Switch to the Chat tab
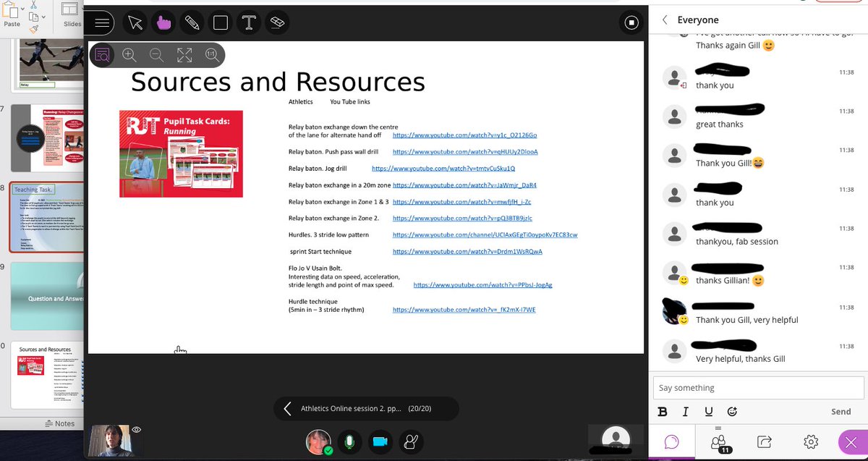 [671, 441]
